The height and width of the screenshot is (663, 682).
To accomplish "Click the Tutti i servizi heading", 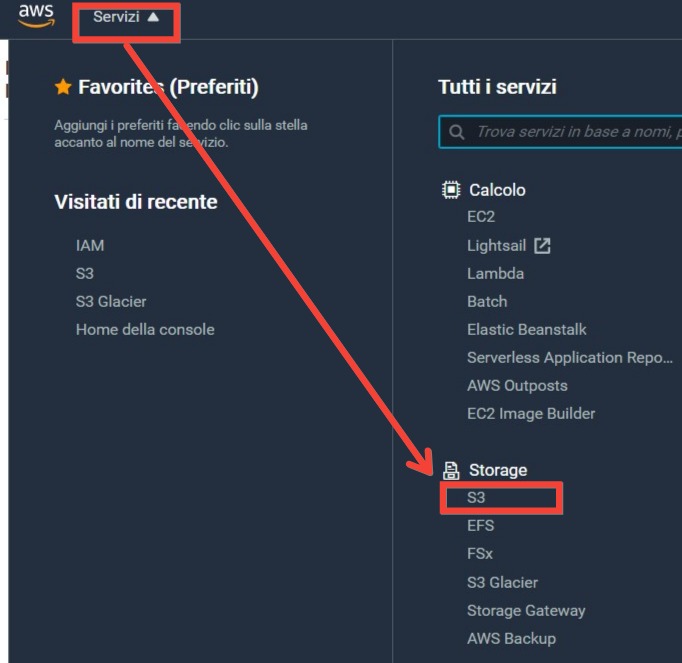I will [x=497, y=87].
